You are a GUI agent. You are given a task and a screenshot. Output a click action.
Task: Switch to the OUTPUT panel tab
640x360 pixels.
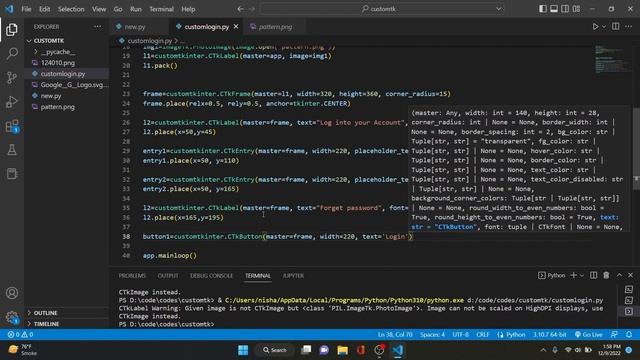tap(168, 276)
